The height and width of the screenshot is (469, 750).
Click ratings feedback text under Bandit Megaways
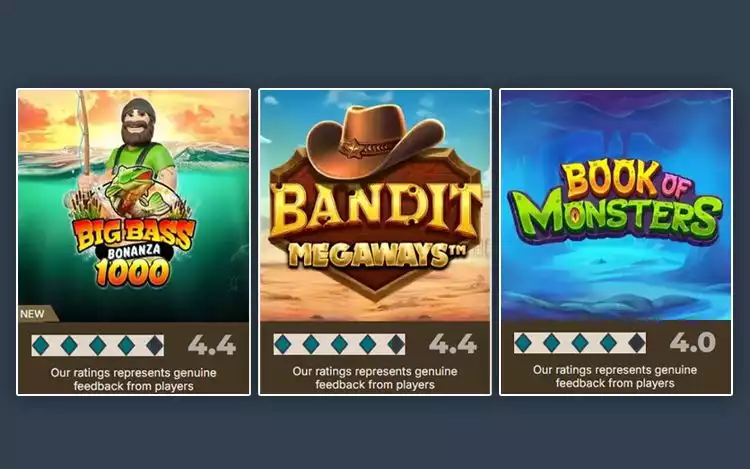375,378
